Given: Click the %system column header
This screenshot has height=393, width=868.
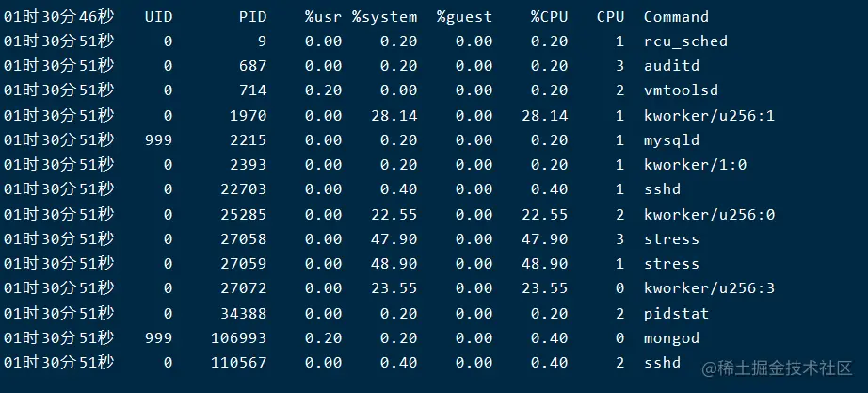Looking at the screenshot, I should coord(385,17).
